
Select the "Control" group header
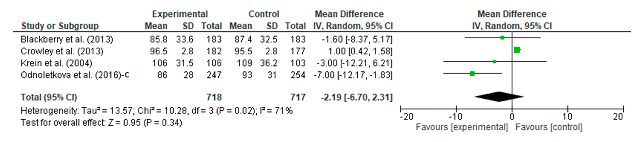[x=263, y=14]
